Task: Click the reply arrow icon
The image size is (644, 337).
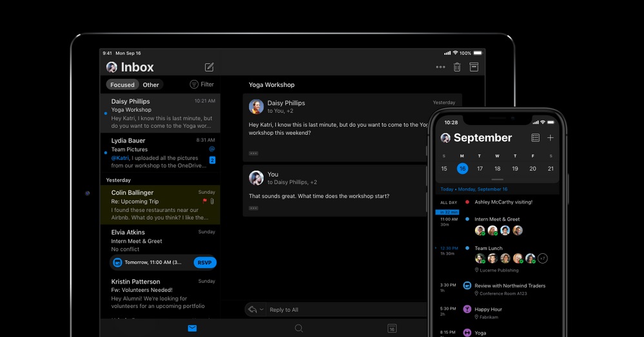Action: point(252,309)
